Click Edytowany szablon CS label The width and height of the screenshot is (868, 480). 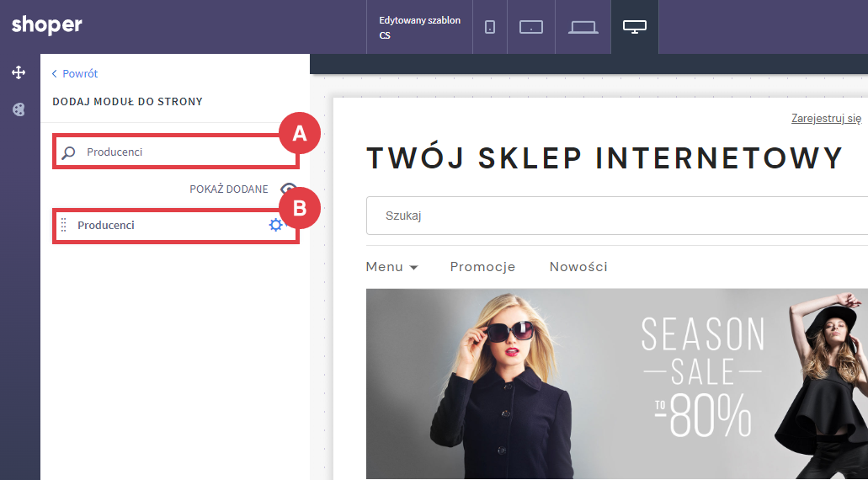[x=419, y=28]
